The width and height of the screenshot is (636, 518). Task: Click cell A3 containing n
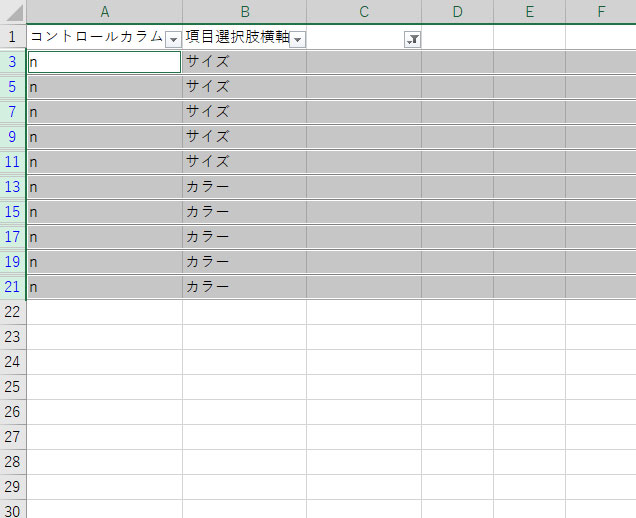point(104,62)
